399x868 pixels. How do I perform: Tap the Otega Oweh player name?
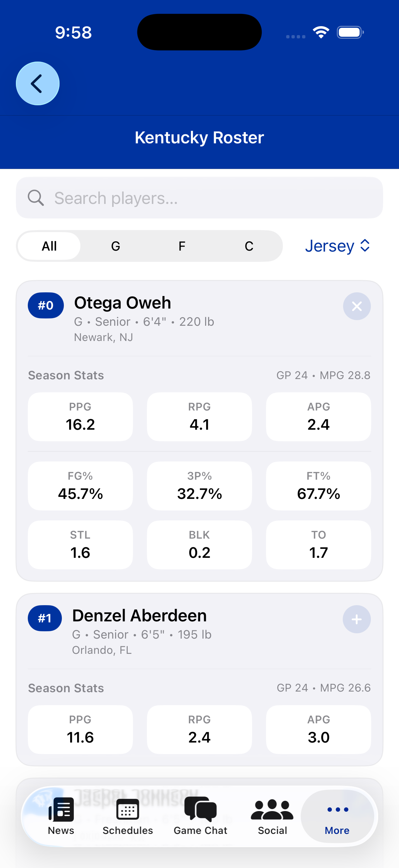pyautogui.click(x=122, y=303)
